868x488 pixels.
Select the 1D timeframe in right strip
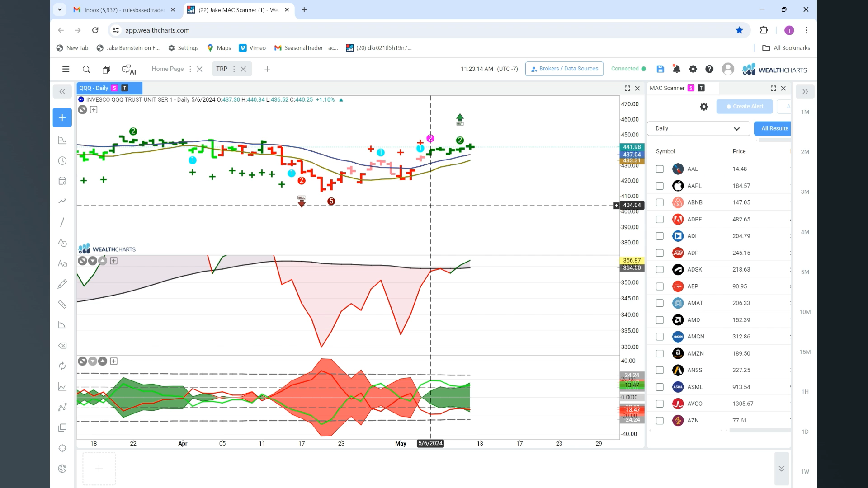805,432
